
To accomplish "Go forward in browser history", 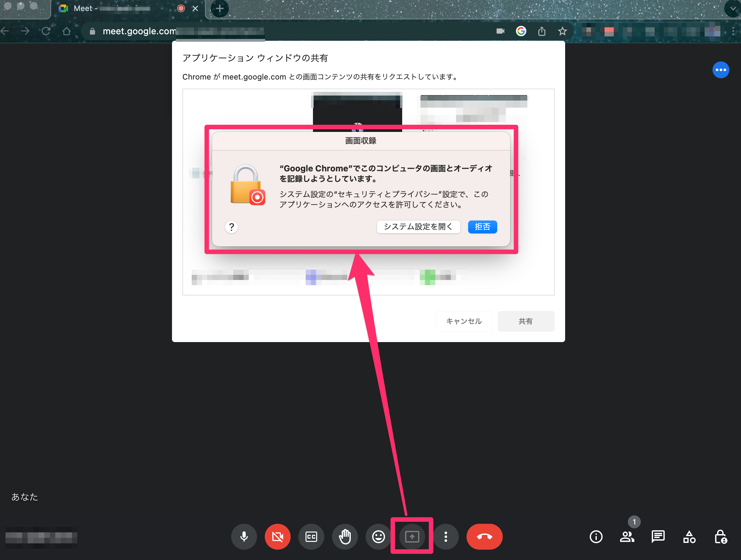I will pyautogui.click(x=25, y=31).
